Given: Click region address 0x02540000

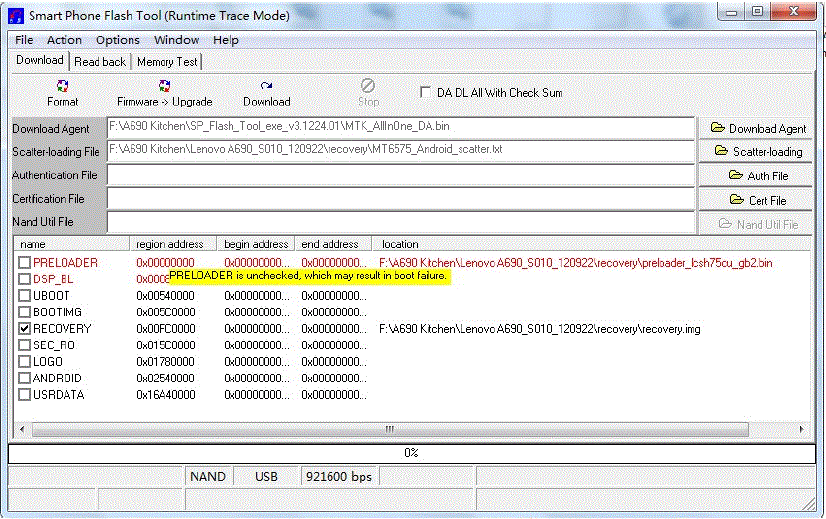Looking at the screenshot, I should 165,378.
